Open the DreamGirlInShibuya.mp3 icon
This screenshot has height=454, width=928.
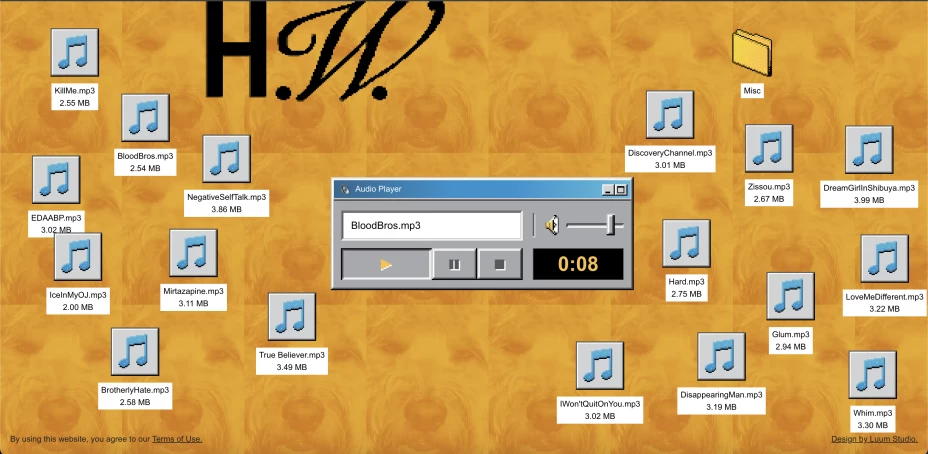(869, 150)
